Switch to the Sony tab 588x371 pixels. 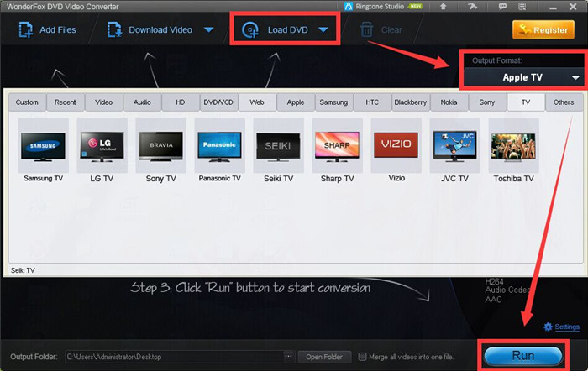point(487,102)
